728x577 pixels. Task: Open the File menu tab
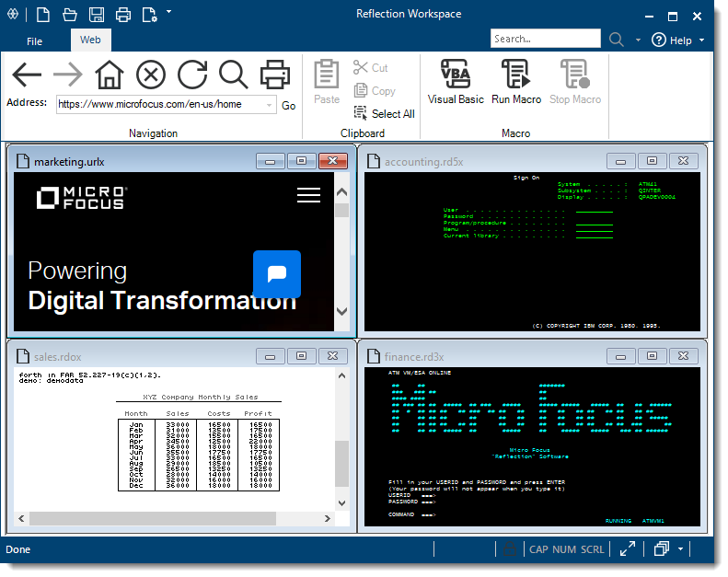(34, 40)
